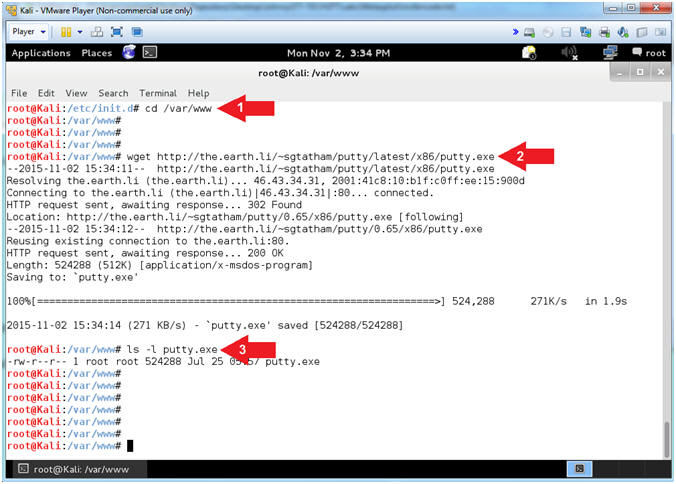The image size is (676, 484).
Task: Click the clock Mon Nov 2, 3:34 PM
Action: 338,53
